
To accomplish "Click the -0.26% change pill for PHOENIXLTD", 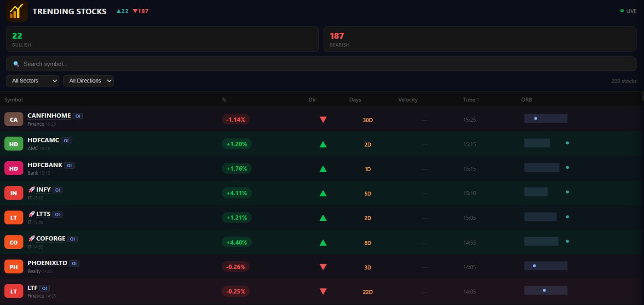I will pos(236,267).
